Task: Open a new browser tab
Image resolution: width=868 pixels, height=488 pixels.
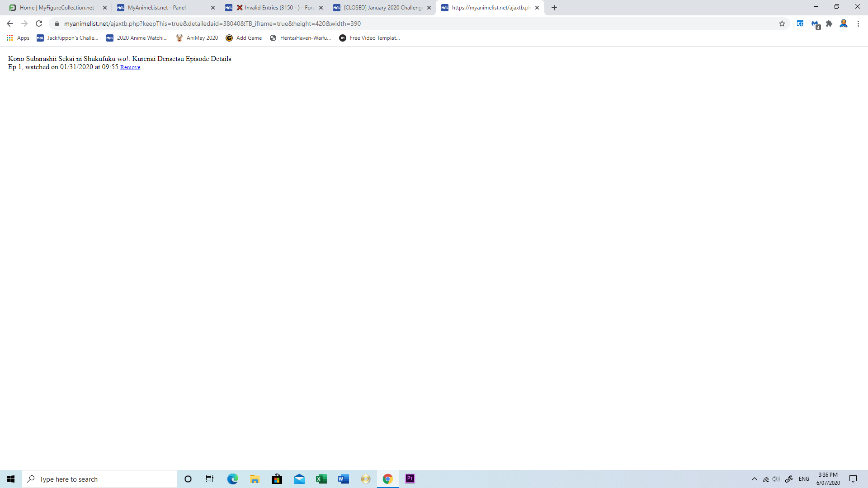Action: click(x=554, y=8)
